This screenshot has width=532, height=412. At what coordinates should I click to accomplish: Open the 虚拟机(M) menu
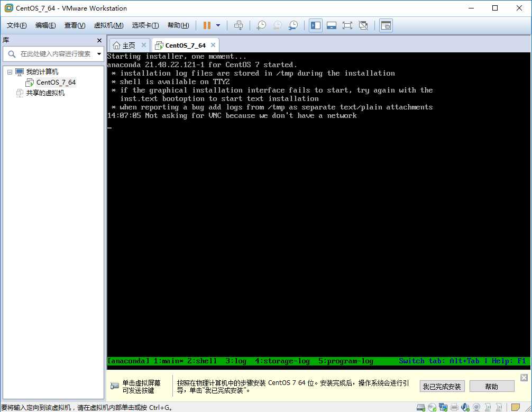tap(108, 25)
